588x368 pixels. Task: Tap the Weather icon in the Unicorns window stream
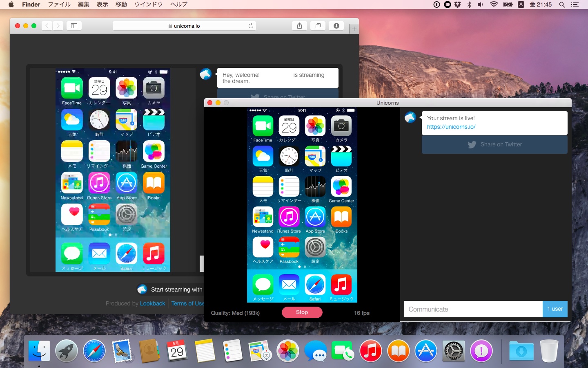pos(263,156)
